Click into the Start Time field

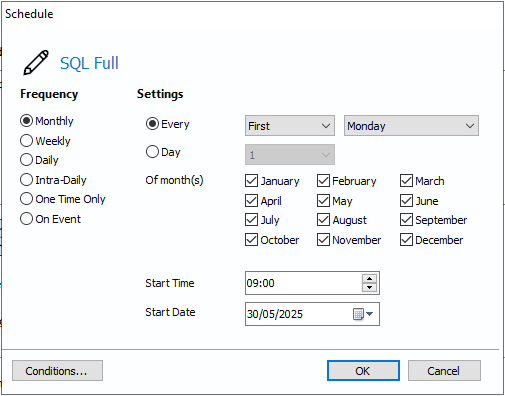point(303,283)
